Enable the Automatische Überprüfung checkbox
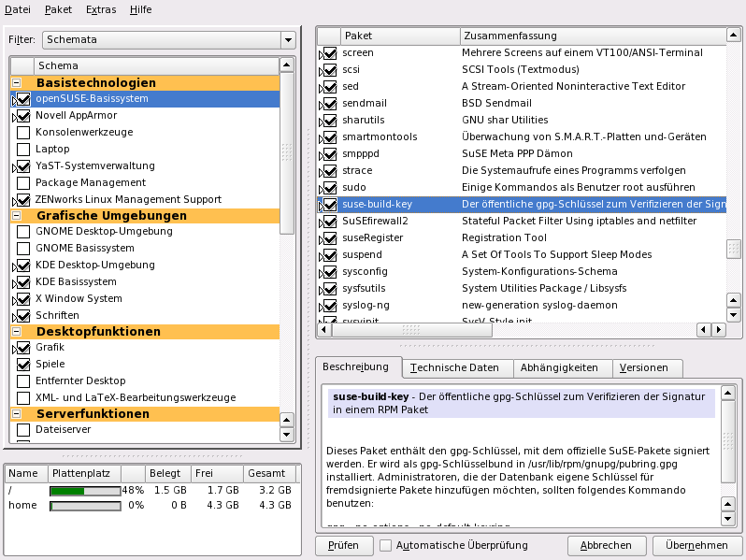 click(x=385, y=545)
